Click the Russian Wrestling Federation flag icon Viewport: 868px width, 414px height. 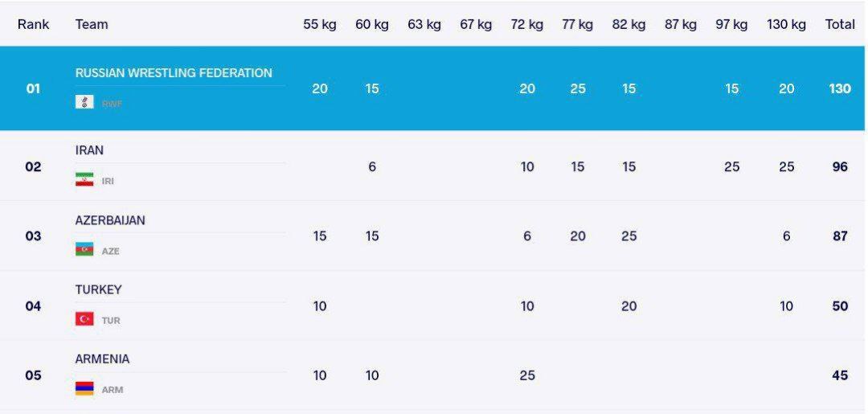(84, 102)
